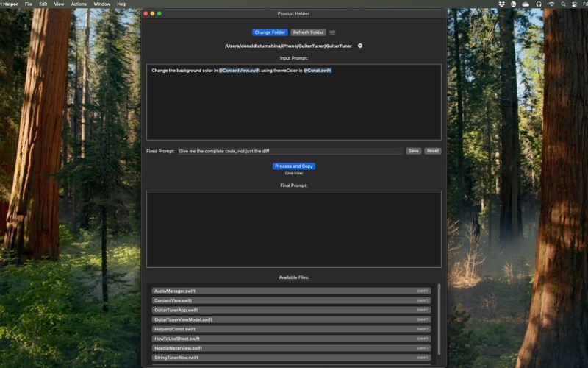588x368 pixels.
Task: Reset the fixed prompt
Action: coord(433,151)
